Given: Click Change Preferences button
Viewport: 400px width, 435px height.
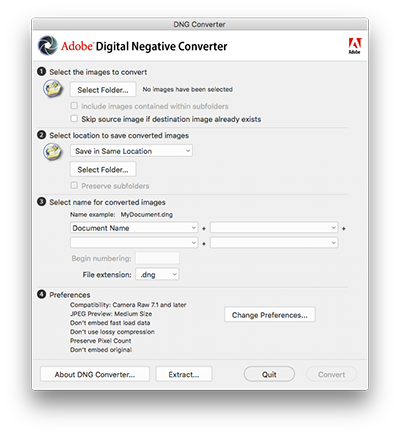Looking at the screenshot, I should (270, 315).
